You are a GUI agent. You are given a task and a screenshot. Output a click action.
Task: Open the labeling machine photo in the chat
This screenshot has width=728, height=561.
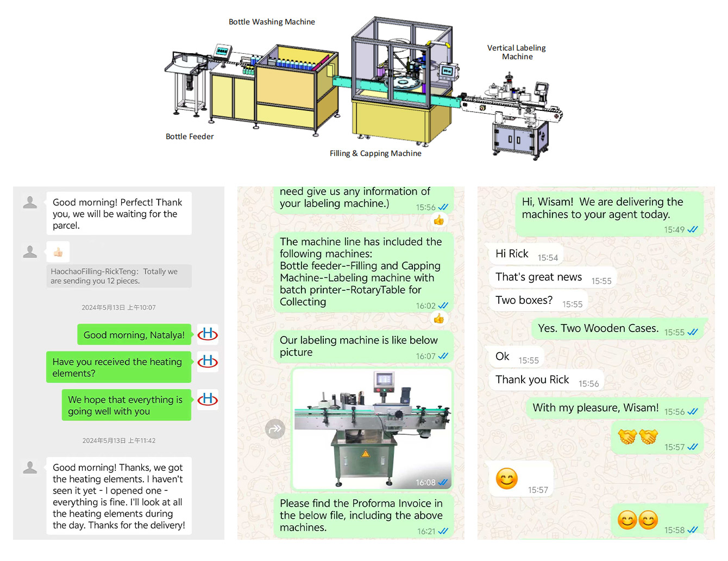(x=373, y=428)
